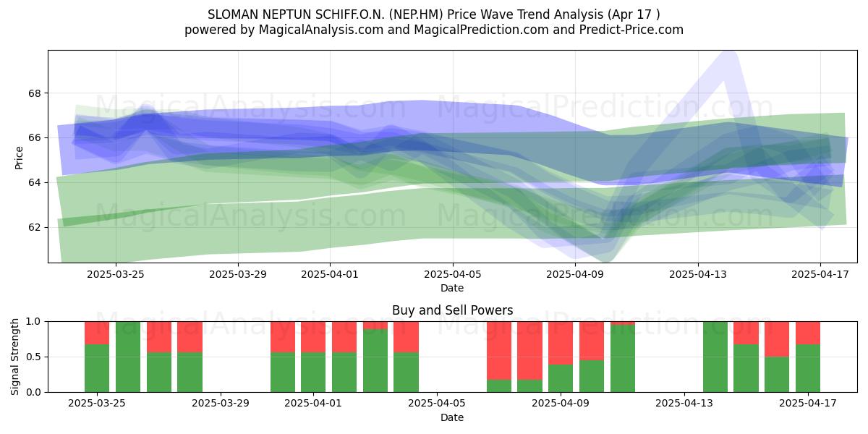Viewport: 868px width, 434px height.
Task: Click bar chart date tick '2025-04-17'
Action: (808, 404)
